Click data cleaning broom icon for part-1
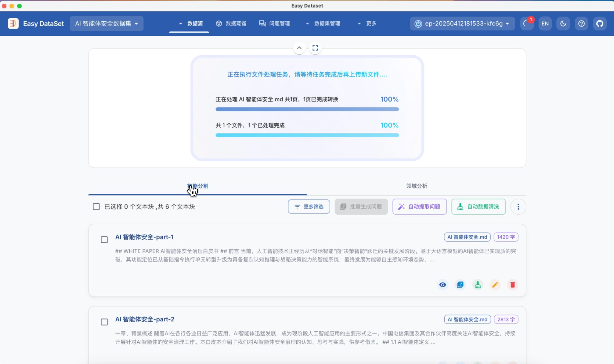The image size is (614, 364). 478,285
